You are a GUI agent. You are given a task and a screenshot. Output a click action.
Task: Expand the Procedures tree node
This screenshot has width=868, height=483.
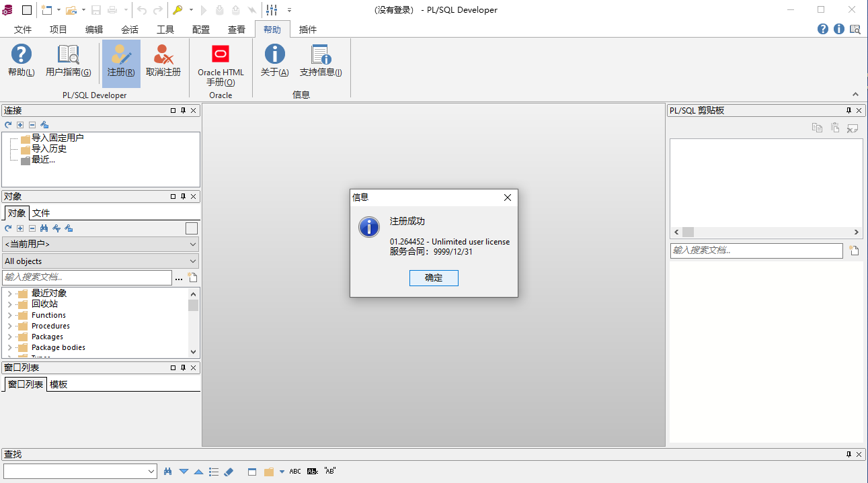(9, 326)
